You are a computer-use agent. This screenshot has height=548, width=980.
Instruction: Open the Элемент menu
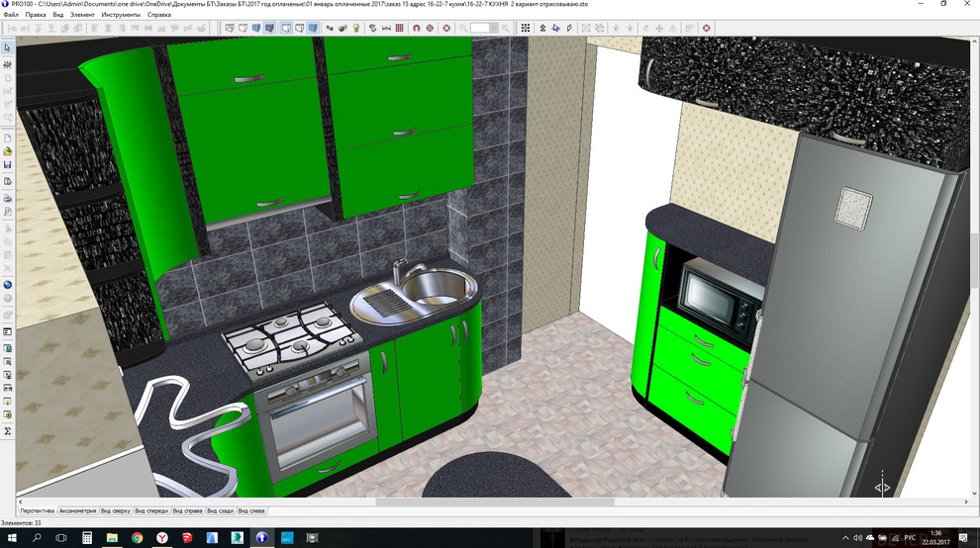point(83,15)
